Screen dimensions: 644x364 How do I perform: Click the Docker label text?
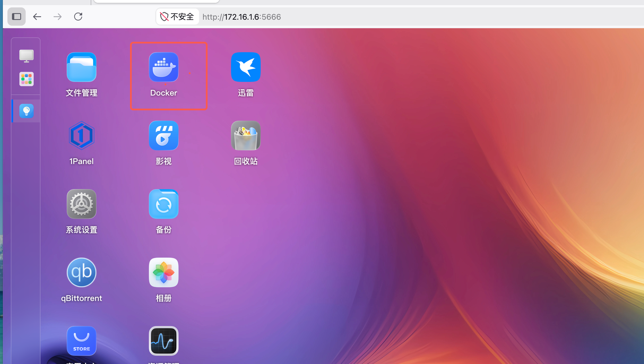(x=164, y=93)
